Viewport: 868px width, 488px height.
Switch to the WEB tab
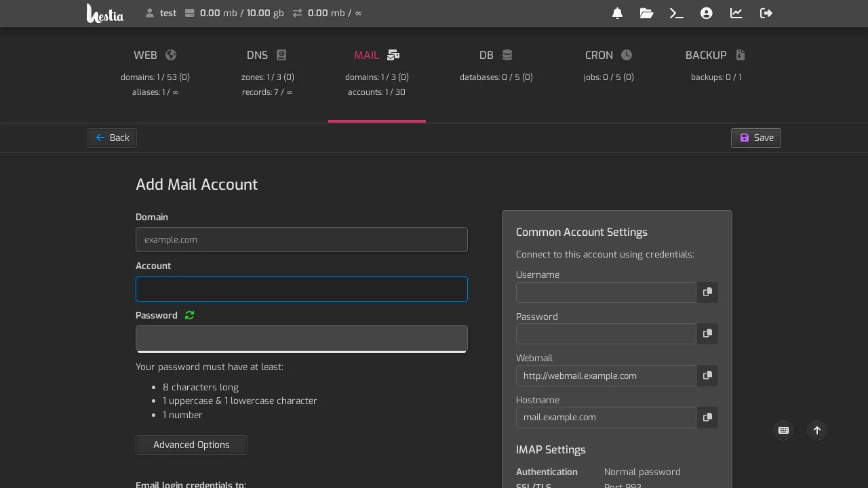coord(155,74)
